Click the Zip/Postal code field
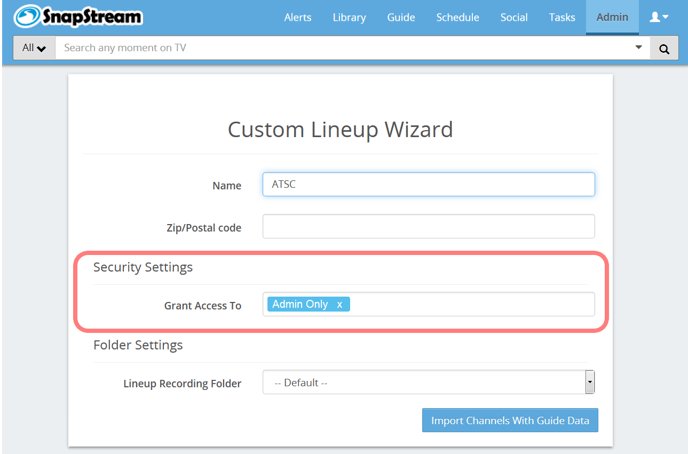This screenshot has width=688, height=454. (428, 227)
